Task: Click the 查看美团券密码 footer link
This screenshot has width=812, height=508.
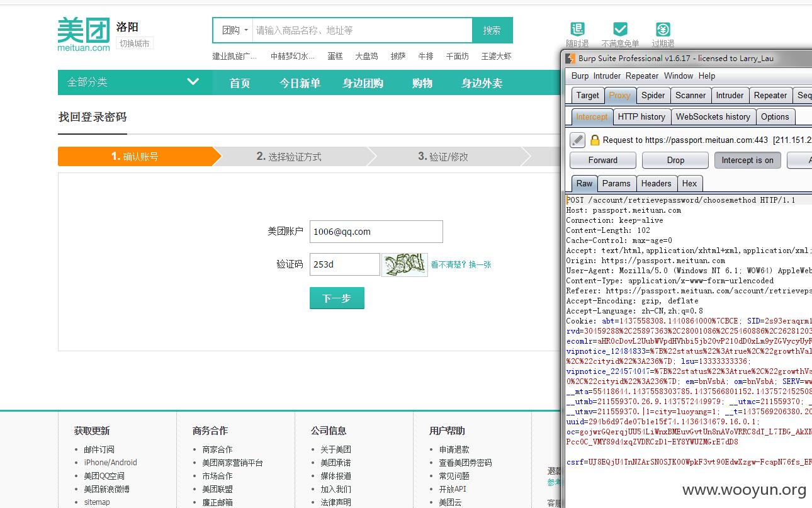Action: (466, 463)
